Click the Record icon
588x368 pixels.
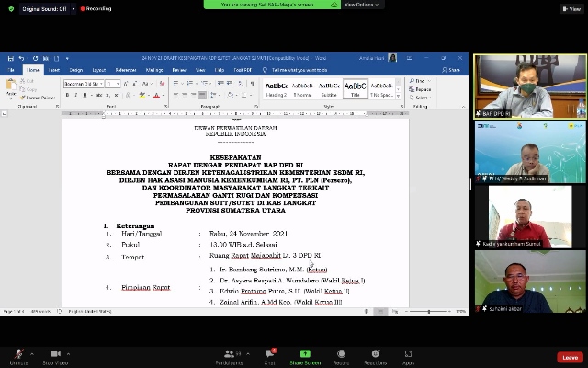tap(341, 353)
